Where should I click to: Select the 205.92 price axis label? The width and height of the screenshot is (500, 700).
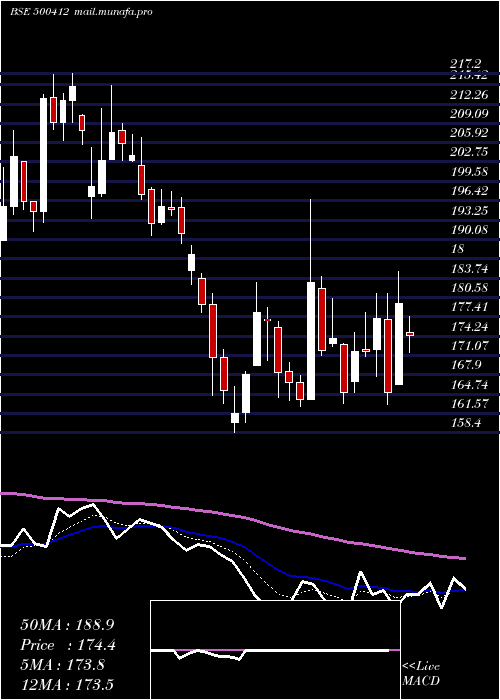[x=469, y=133]
